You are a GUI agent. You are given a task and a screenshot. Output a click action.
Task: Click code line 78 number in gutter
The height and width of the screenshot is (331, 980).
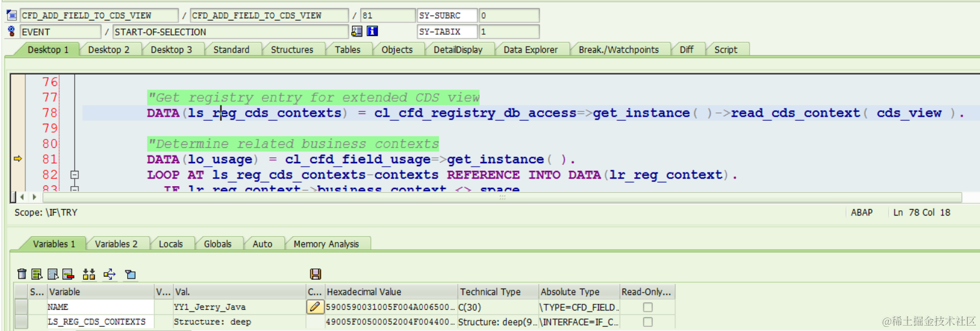50,112
